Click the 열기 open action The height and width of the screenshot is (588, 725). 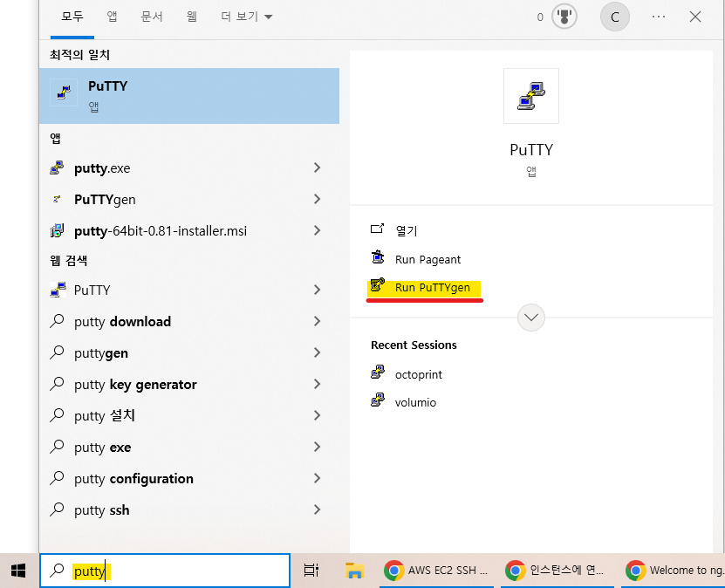pos(407,230)
